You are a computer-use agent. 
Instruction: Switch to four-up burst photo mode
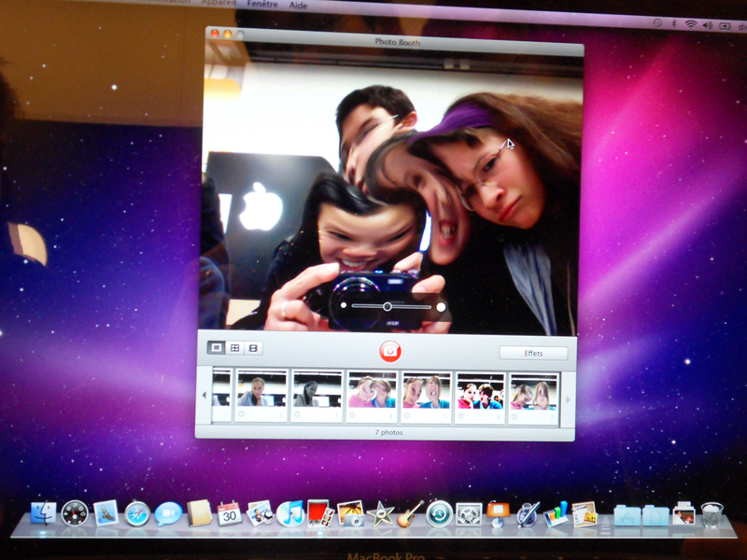(235, 348)
